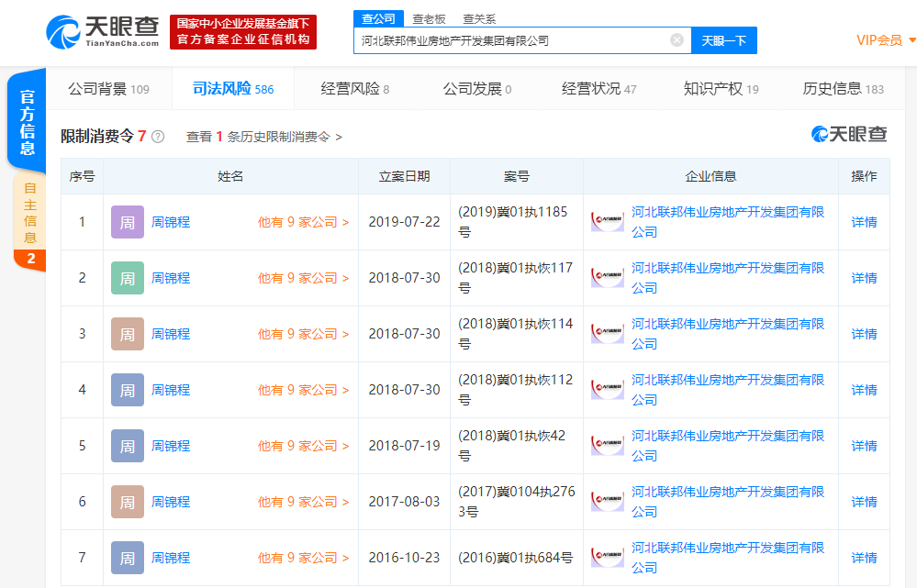Click company logo thumbnail in row 3

tap(608, 334)
